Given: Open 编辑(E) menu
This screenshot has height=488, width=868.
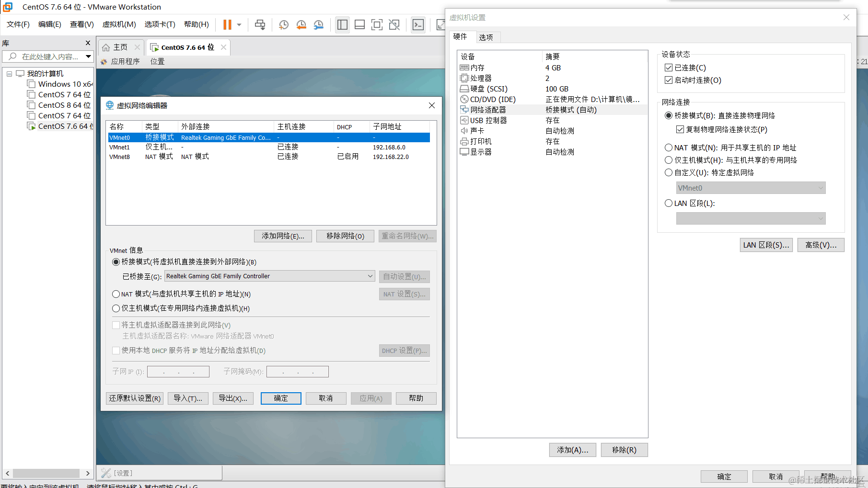Looking at the screenshot, I should point(50,24).
